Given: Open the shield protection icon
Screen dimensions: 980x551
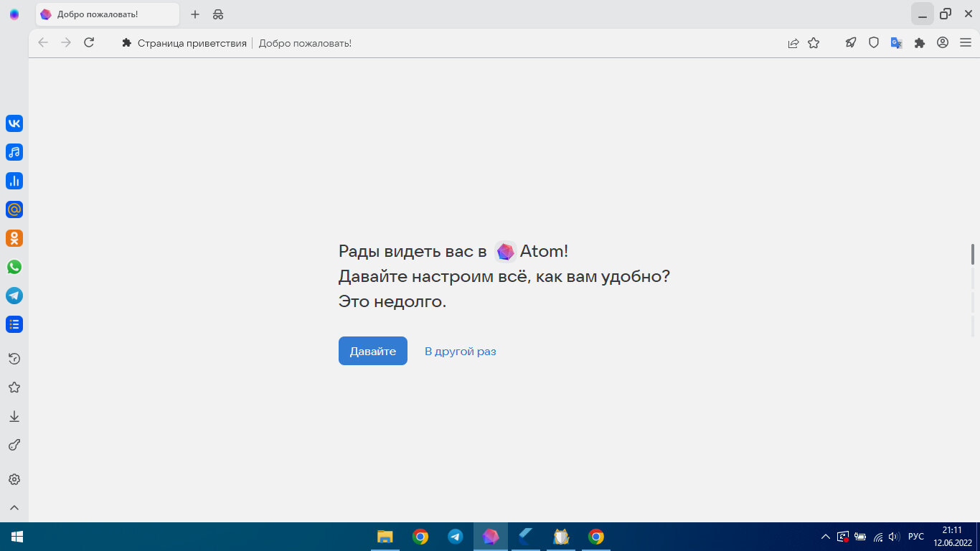Looking at the screenshot, I should coord(874,43).
